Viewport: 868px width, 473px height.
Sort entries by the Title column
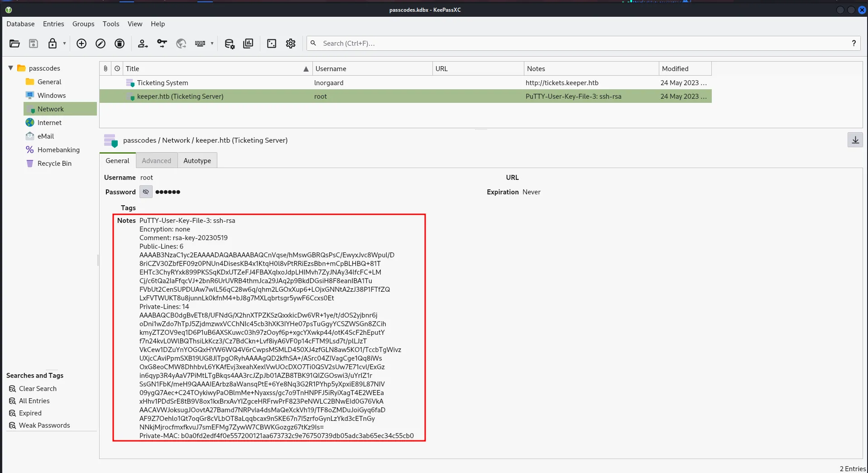tap(217, 68)
